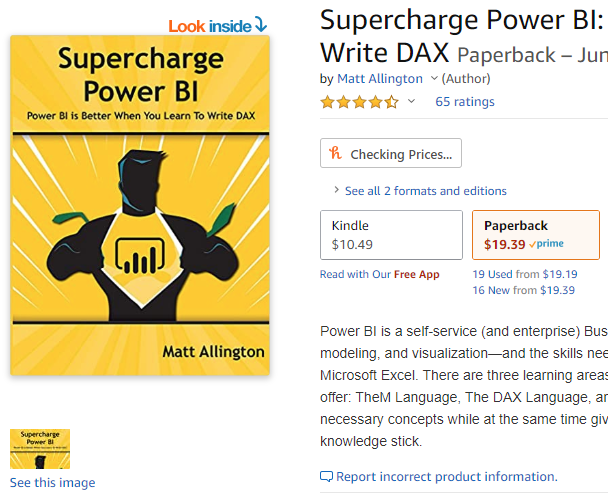Open 19 Used from $19.19 offers
Screen dimensions: 608x497
point(525,274)
